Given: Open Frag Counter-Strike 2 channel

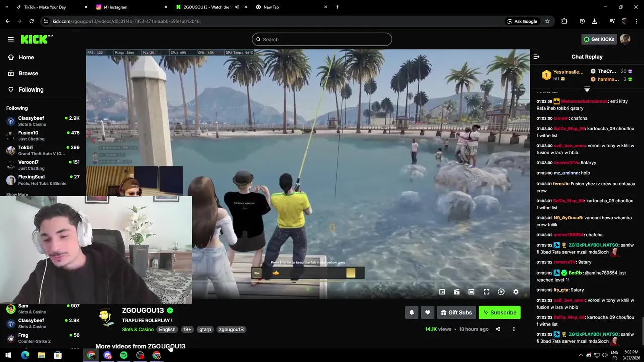Looking at the screenshot, I should pos(43,338).
